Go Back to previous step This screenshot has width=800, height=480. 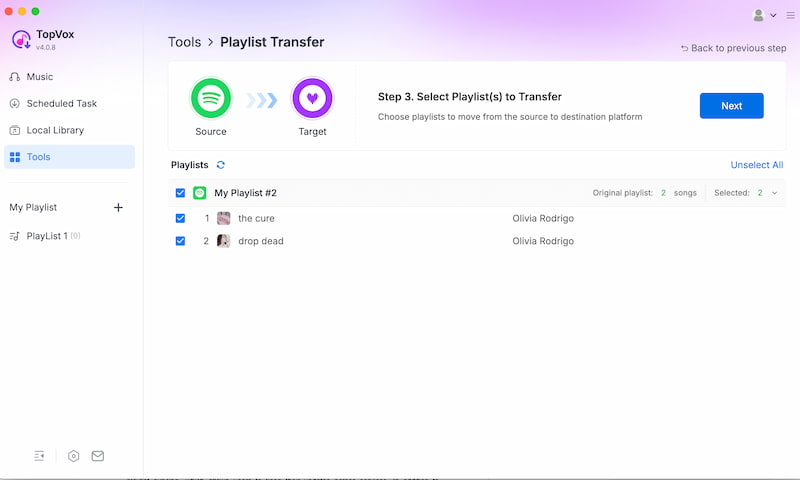point(733,48)
